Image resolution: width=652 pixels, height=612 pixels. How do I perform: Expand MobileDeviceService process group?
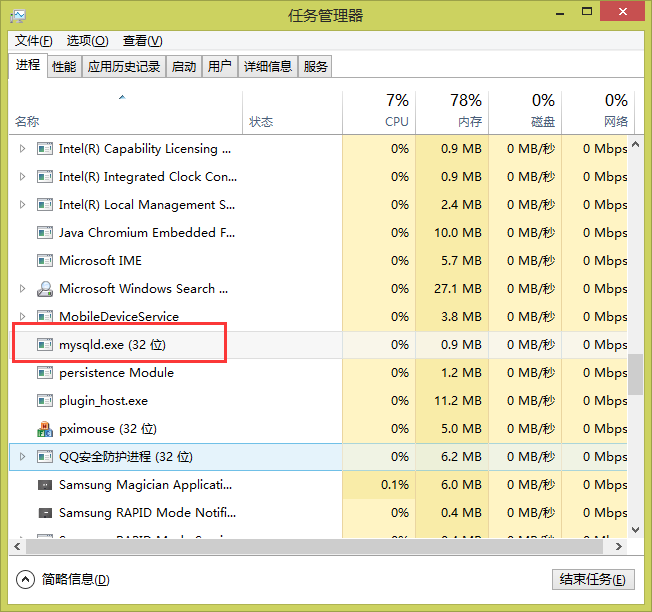22,317
